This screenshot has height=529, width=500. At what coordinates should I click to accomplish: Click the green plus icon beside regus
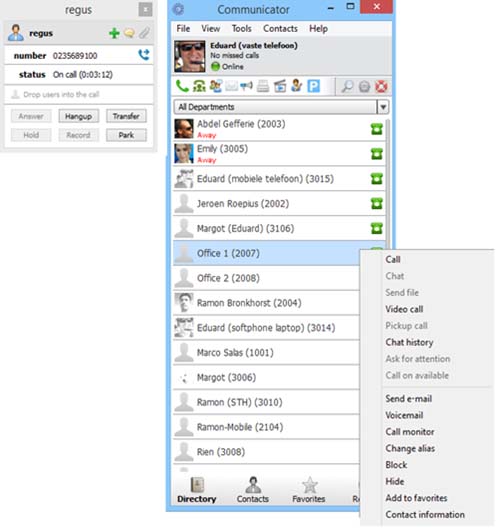click(114, 33)
